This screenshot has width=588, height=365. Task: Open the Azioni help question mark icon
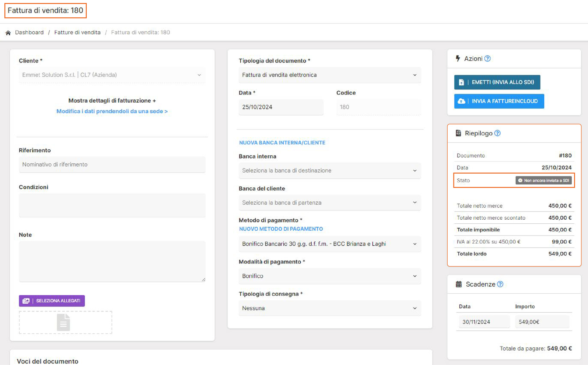[487, 59]
